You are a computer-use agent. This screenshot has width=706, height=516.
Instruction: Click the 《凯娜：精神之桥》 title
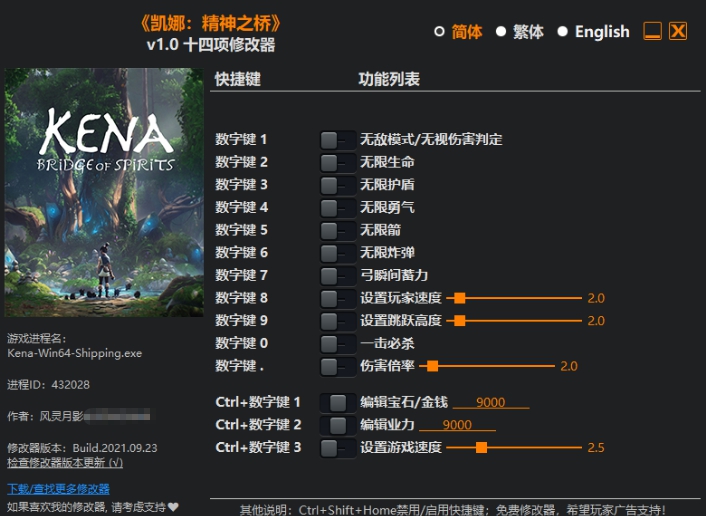[211, 23]
